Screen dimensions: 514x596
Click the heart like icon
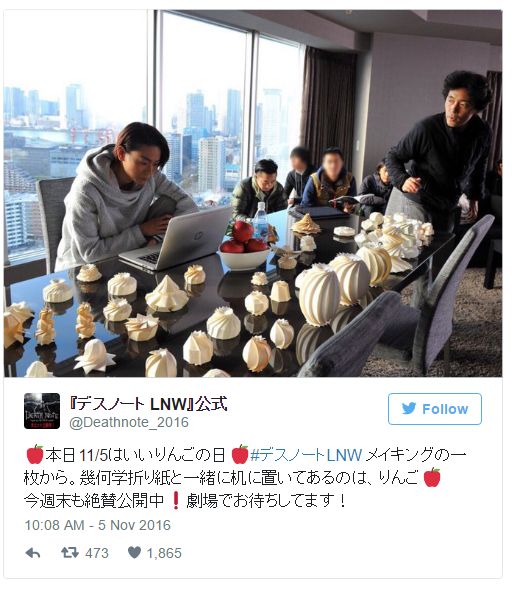point(134,552)
